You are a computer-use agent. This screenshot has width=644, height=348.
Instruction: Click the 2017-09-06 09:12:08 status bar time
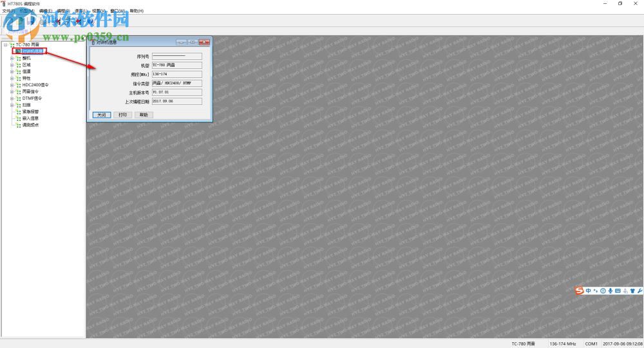tap(623, 344)
